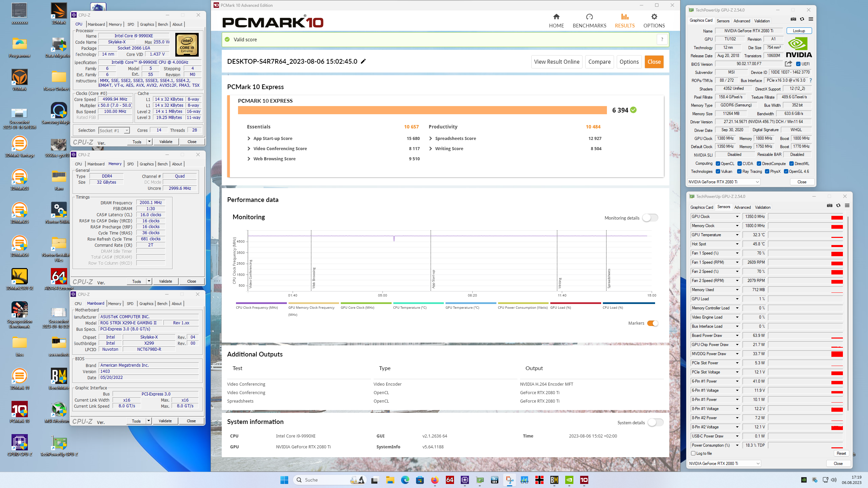
Task: Toggle the Vulkan checkbox in GPU-Z
Action: click(x=718, y=171)
